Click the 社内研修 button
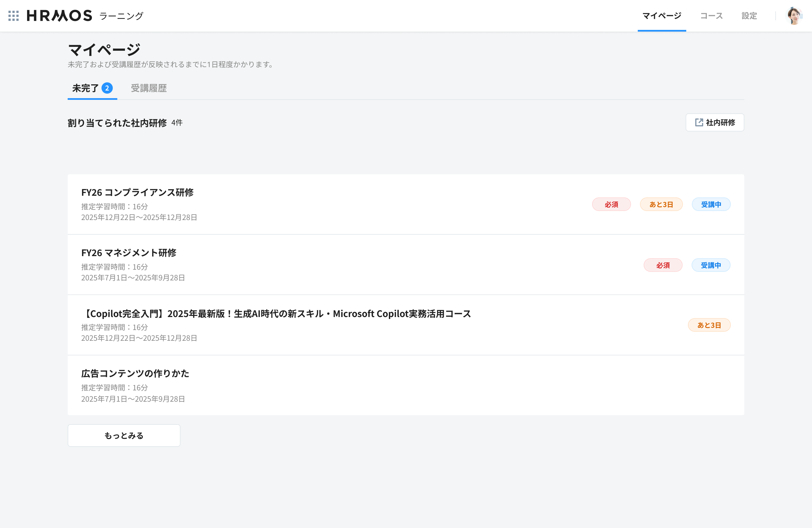The image size is (812, 528). click(715, 122)
